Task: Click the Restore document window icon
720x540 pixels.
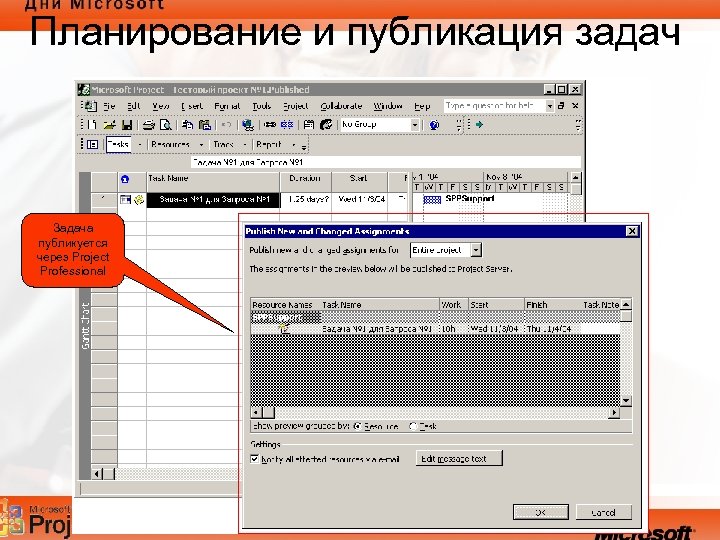Action: point(561,106)
